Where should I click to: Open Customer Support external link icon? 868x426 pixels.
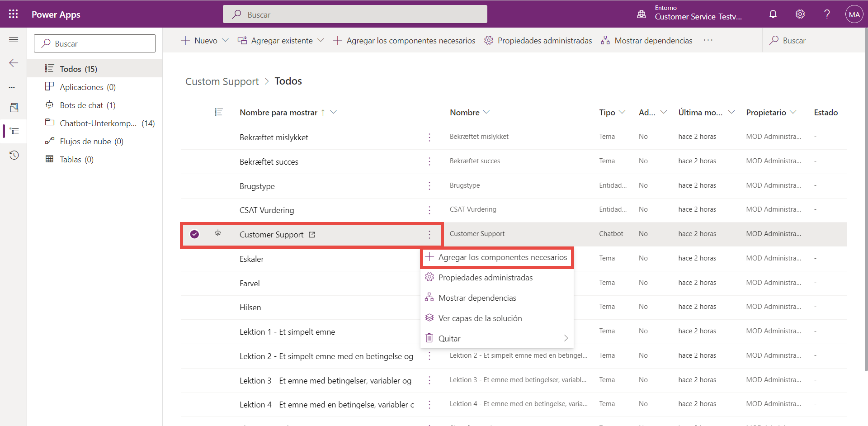pos(312,235)
